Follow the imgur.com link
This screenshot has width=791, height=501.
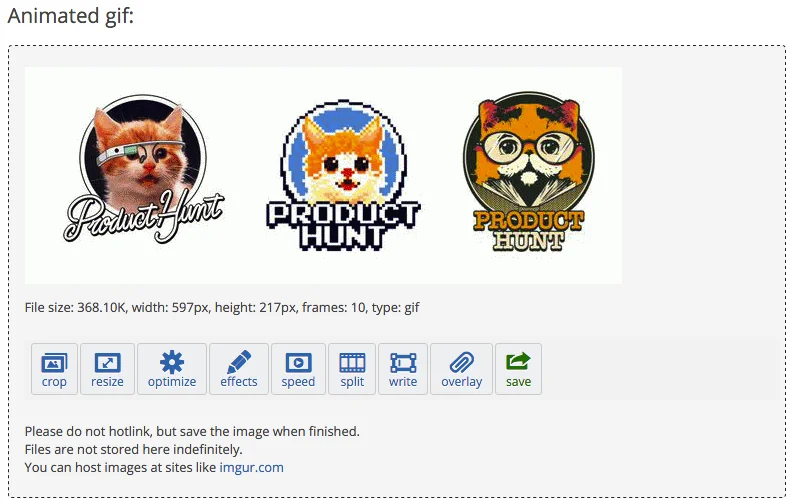click(x=251, y=467)
